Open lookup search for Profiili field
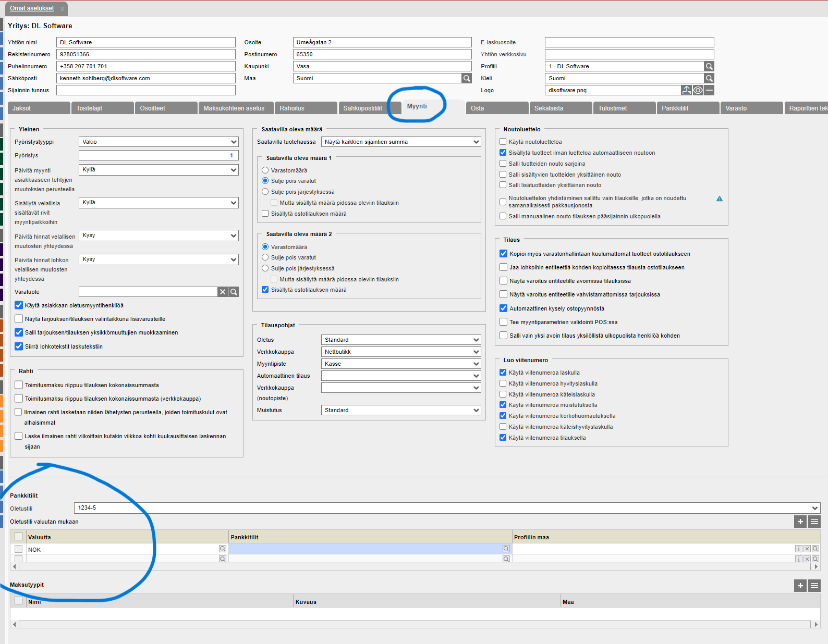Screen dimensions: 828x644 (x=709, y=66)
